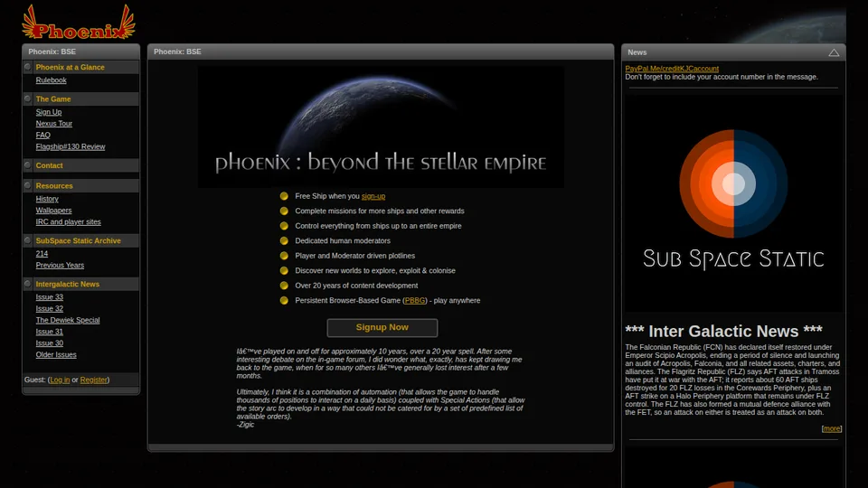Open the FAQ link
Screen dimensions: 868x488
[42, 135]
